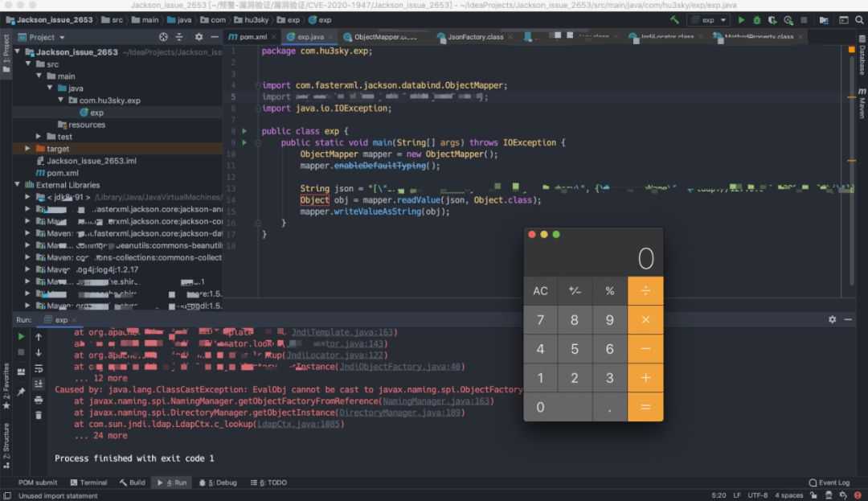The image size is (868, 501).
Task: Open the exp run configuration dropdown
Action: coord(709,19)
